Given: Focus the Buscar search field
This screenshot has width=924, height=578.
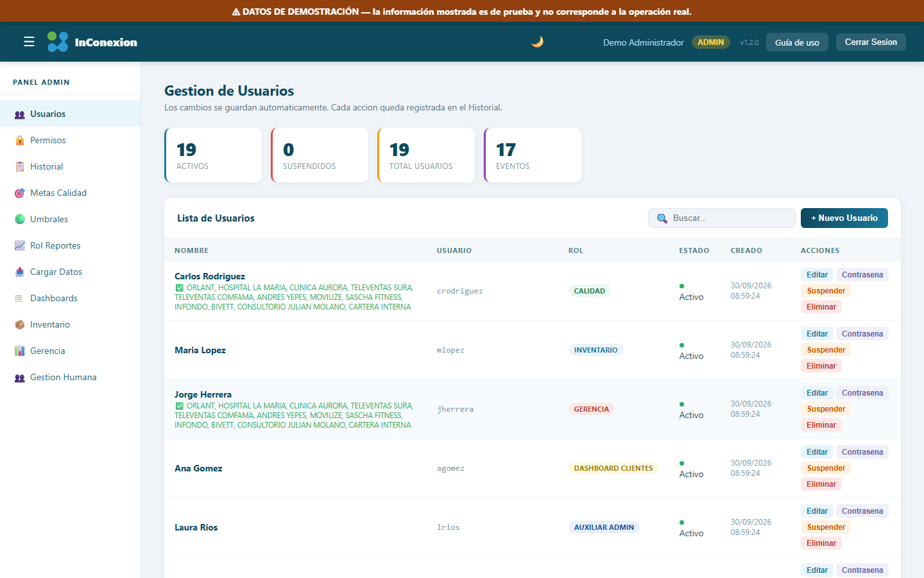Looking at the screenshot, I should [722, 218].
